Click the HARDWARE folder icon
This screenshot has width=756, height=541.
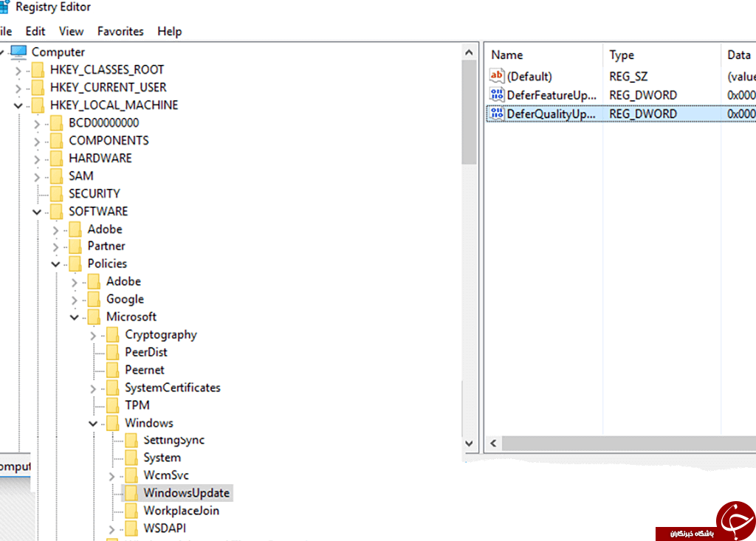click(57, 158)
